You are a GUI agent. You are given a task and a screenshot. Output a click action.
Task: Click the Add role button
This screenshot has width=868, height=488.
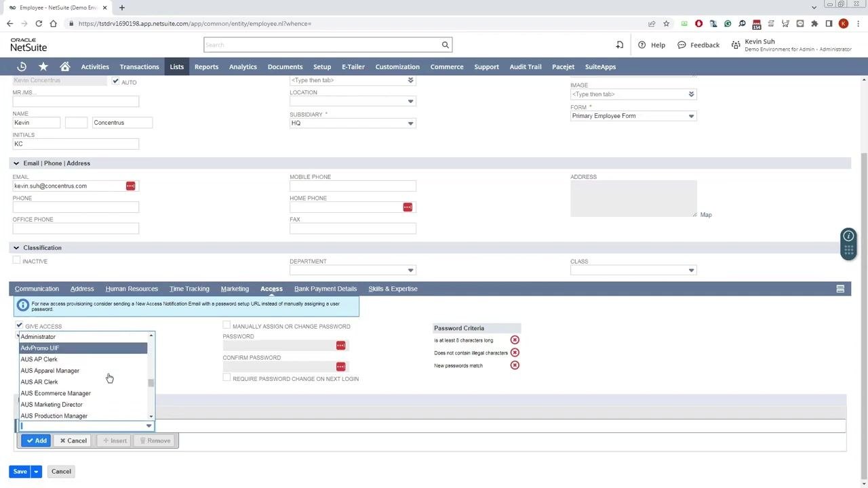coord(36,441)
